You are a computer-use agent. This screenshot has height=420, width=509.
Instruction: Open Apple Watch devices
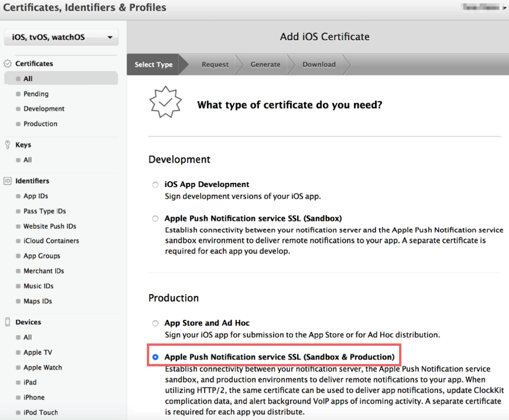coord(43,367)
